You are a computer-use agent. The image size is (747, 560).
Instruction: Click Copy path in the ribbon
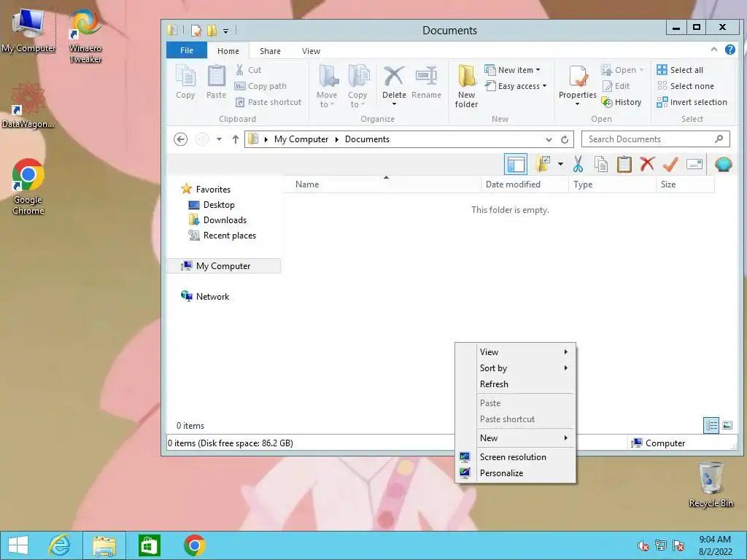[260, 86]
